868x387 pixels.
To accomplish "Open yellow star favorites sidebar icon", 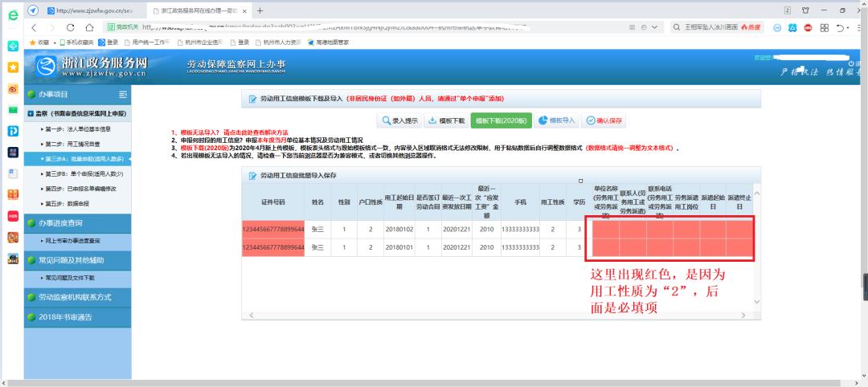I will tap(13, 67).
